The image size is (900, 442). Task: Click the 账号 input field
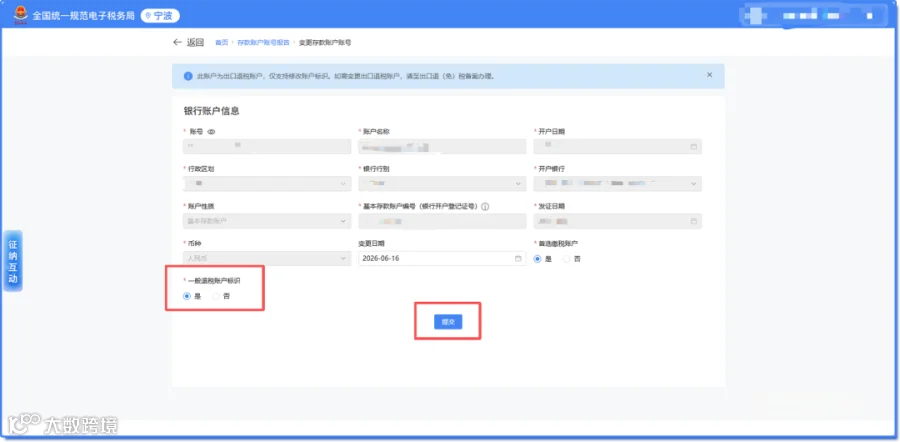click(267, 147)
